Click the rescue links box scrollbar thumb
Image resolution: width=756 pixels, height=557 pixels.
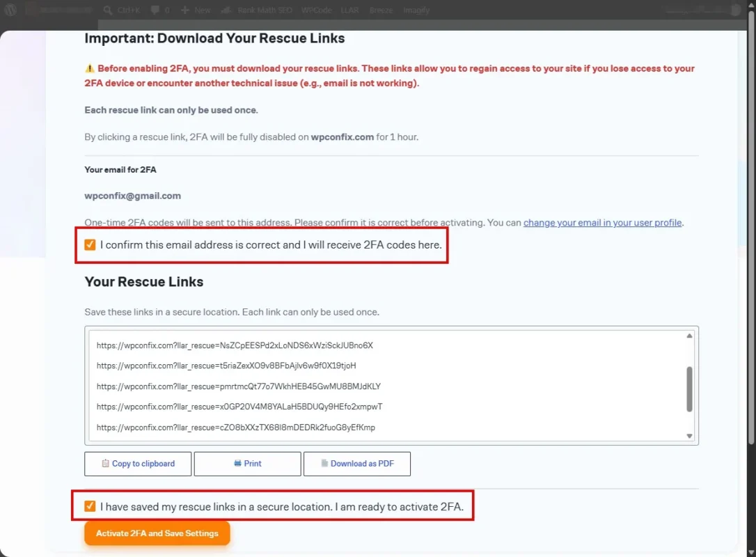[689, 389]
